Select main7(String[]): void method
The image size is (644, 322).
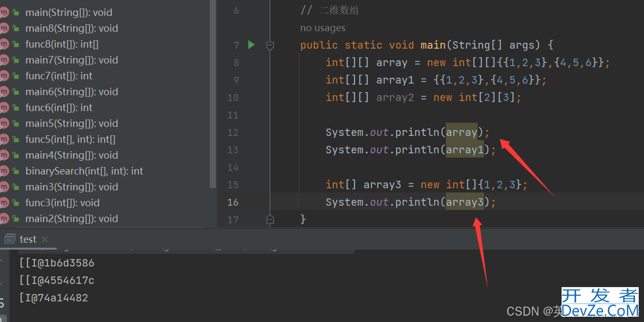click(x=72, y=60)
